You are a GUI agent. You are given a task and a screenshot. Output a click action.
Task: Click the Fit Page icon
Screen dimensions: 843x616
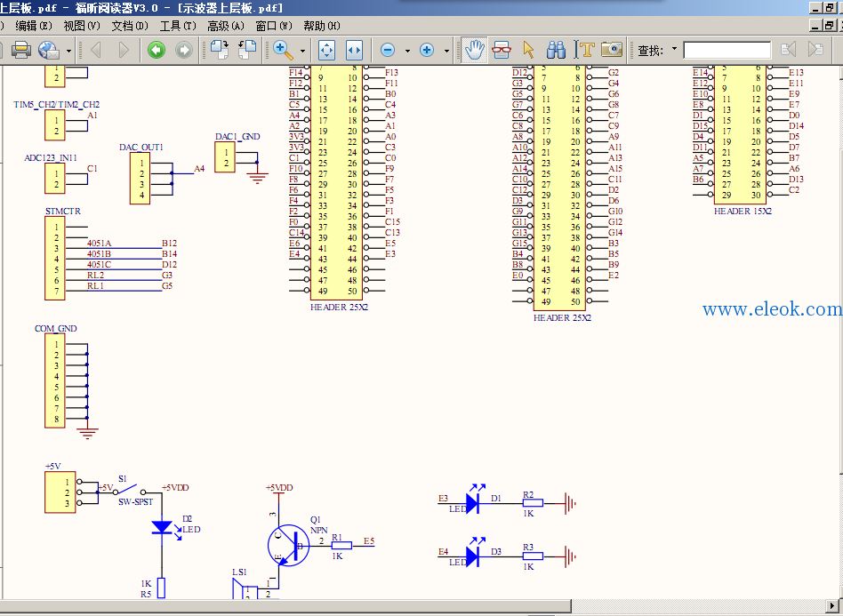pos(327,50)
